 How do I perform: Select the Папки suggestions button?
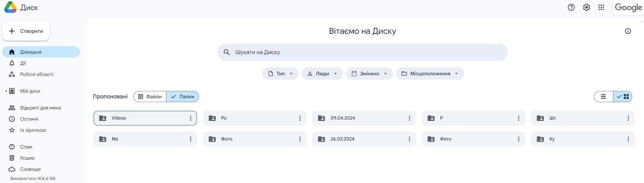[183, 97]
